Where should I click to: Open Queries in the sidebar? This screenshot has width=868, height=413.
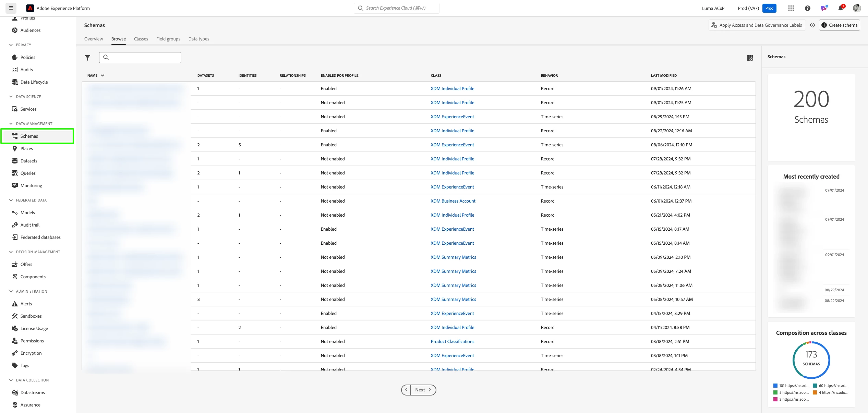28,173
